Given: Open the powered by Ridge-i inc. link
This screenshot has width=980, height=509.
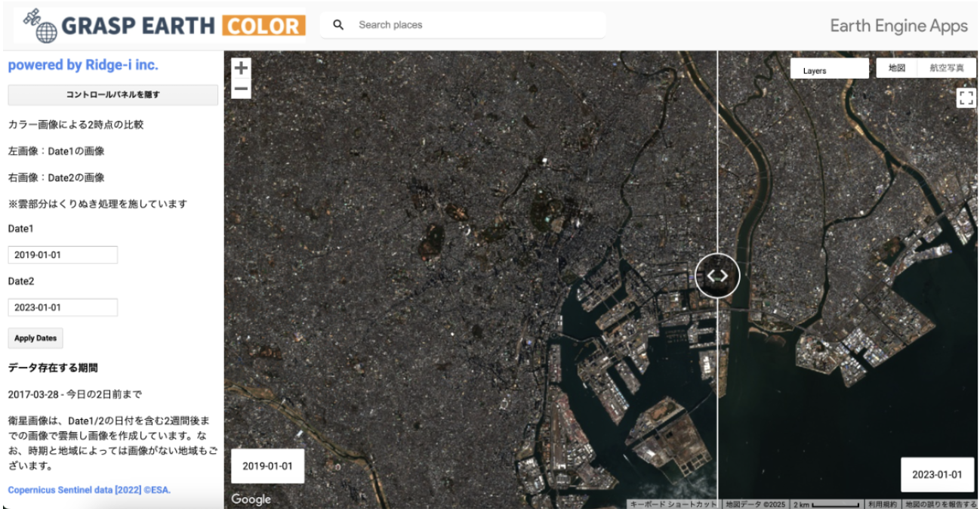Looking at the screenshot, I should coord(83,65).
